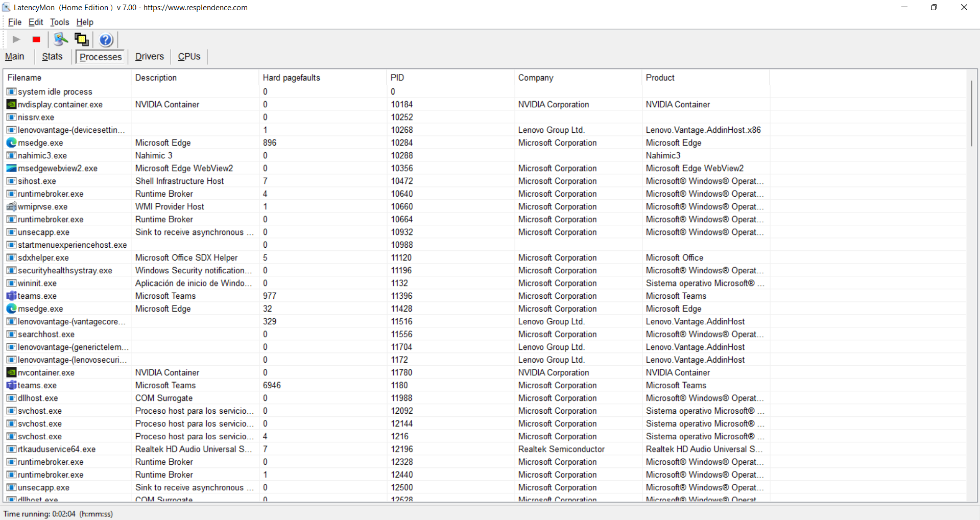This screenshot has height=520, width=980.
Task: Select runtimebroker.exe with PID 10664
Action: pos(51,219)
